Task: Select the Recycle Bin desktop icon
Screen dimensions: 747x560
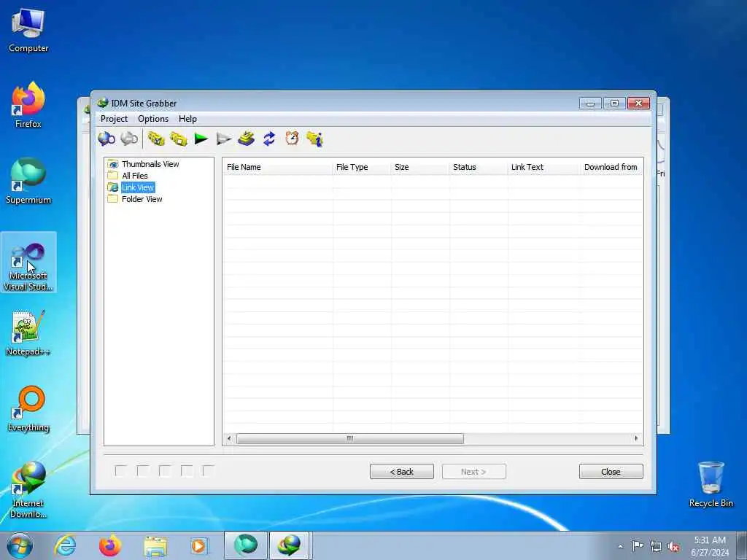Action: point(711,484)
